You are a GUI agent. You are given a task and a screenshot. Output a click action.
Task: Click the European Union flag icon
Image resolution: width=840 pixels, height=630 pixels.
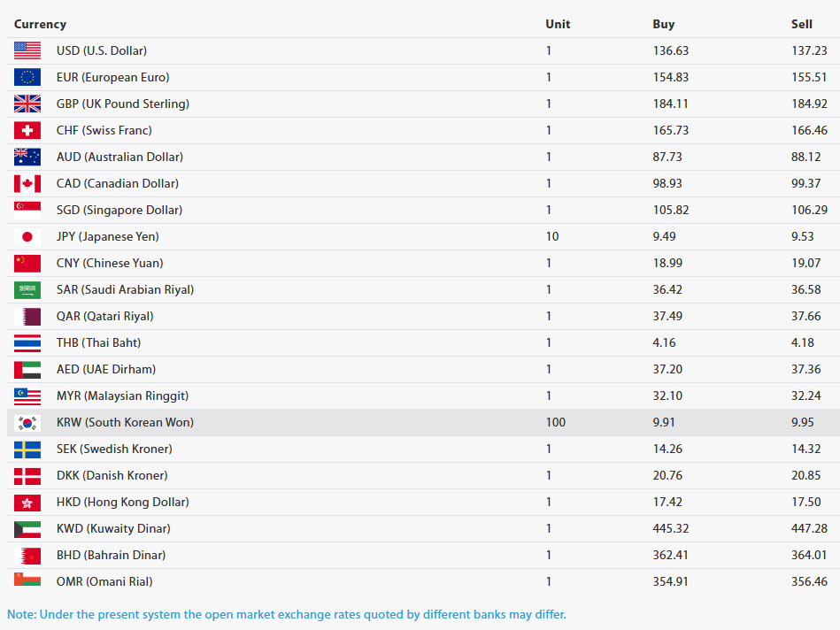pyautogui.click(x=27, y=78)
